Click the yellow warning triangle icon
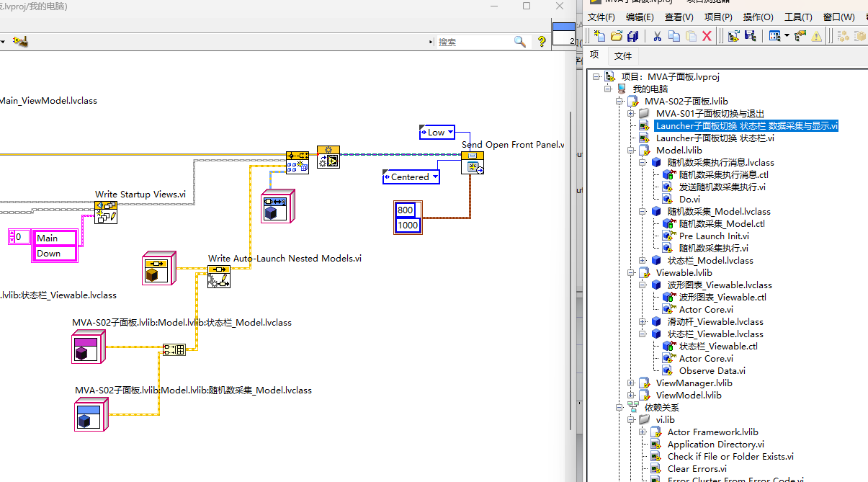868x482 pixels. pos(817,36)
